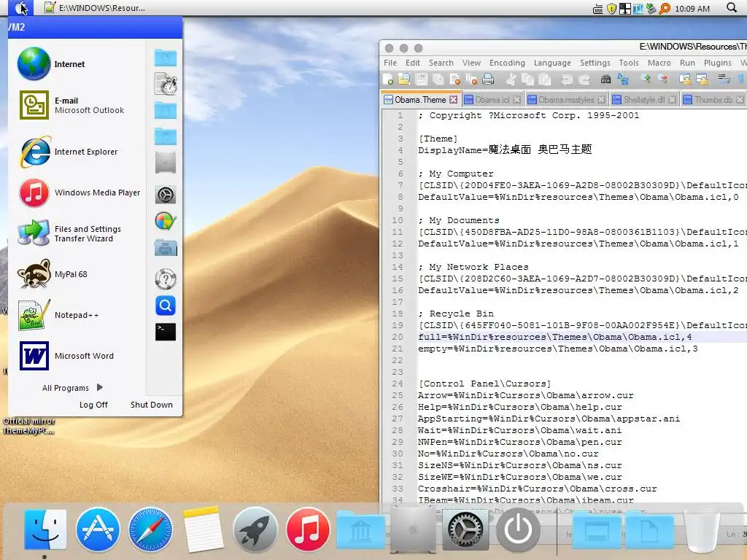Open Find with the binoculars icon
This screenshot has height=560, width=747.
[606, 79]
